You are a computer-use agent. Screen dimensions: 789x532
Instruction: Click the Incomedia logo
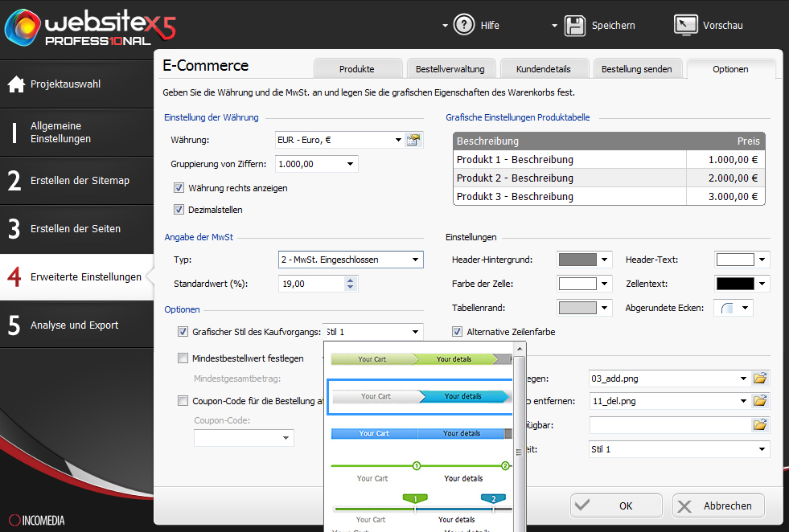37,520
